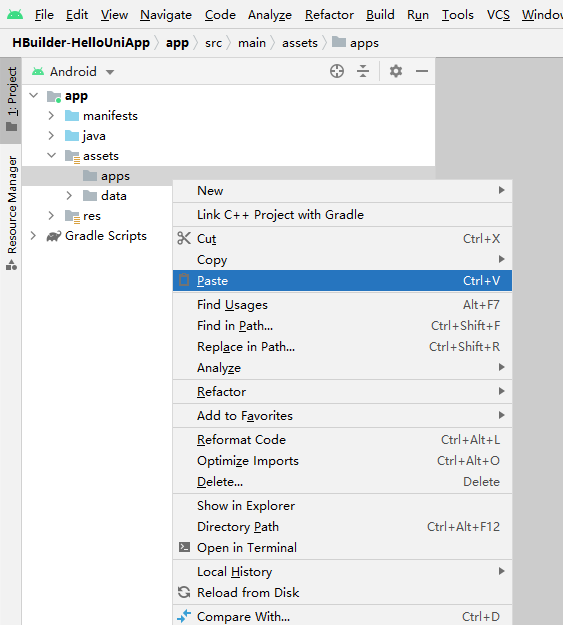Click the manifests folder icon

[72, 116]
